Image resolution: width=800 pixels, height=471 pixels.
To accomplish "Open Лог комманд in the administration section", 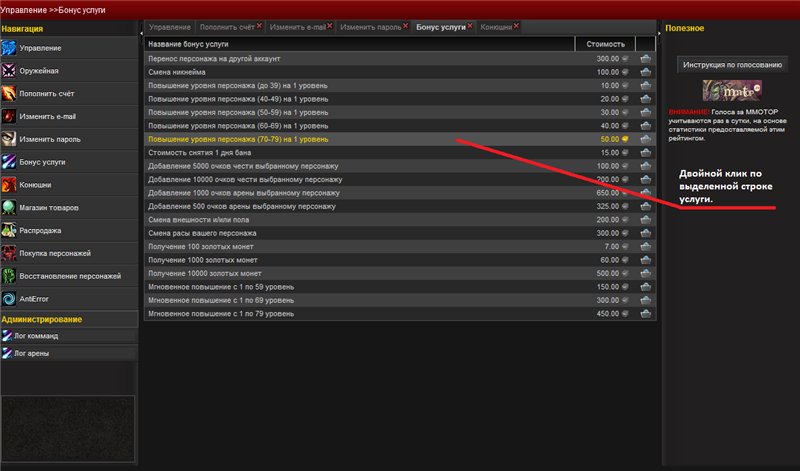I will (x=41, y=337).
